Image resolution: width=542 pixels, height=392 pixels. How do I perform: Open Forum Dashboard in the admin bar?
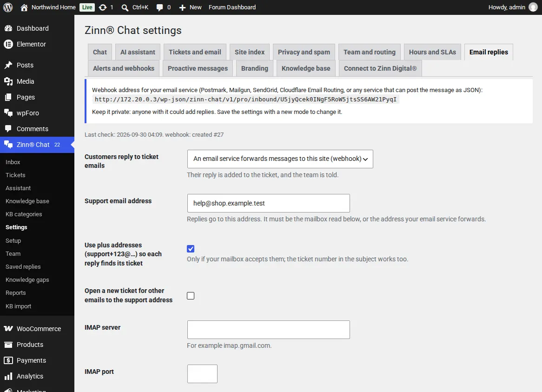(232, 7)
